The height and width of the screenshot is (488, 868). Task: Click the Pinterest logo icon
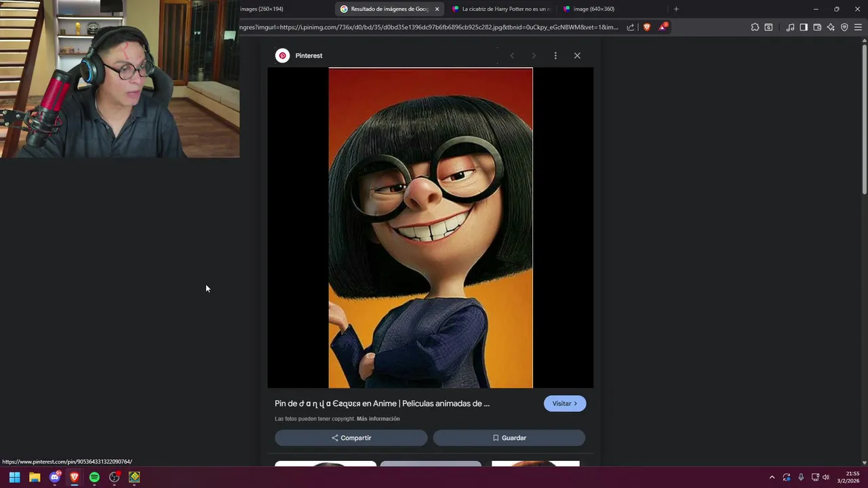pos(283,56)
